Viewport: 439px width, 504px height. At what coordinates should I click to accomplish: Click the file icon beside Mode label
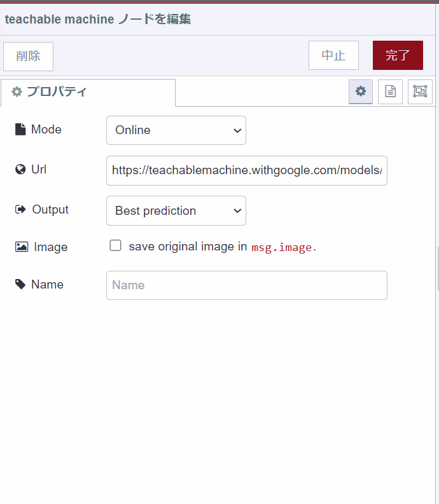20,129
